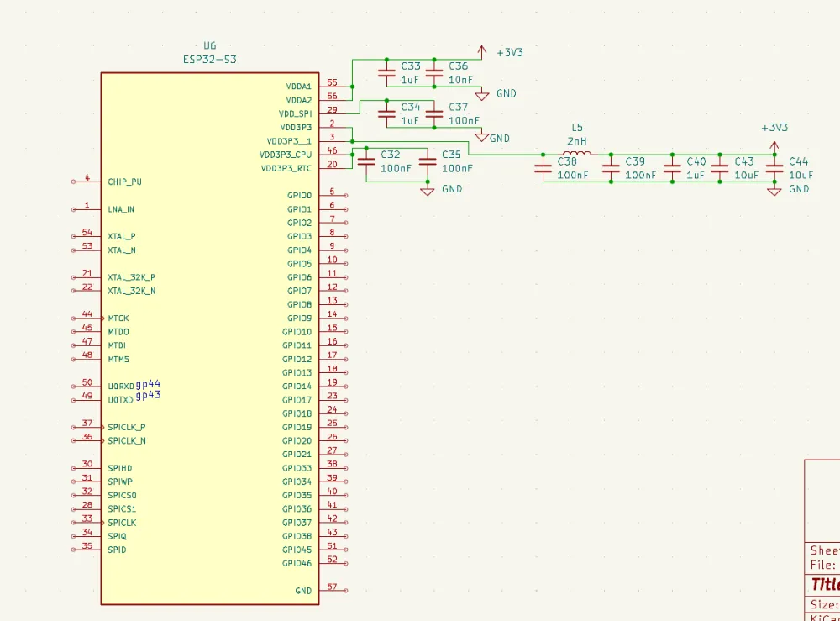
Task: Click the gp43 net label
Action: tap(148, 395)
